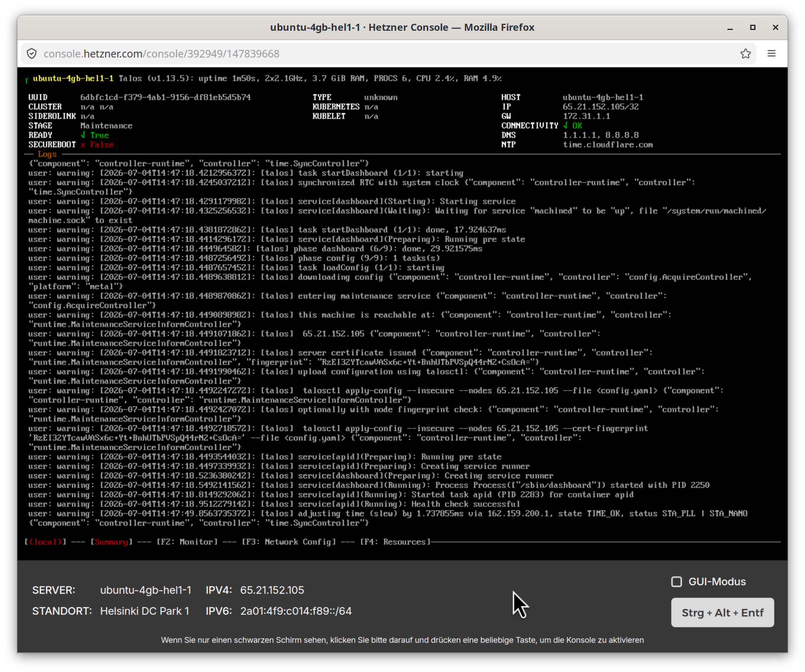Click log line 'Started task apid (PID 2283)'
Viewport: 805px width, 672px height.
tap(331, 494)
